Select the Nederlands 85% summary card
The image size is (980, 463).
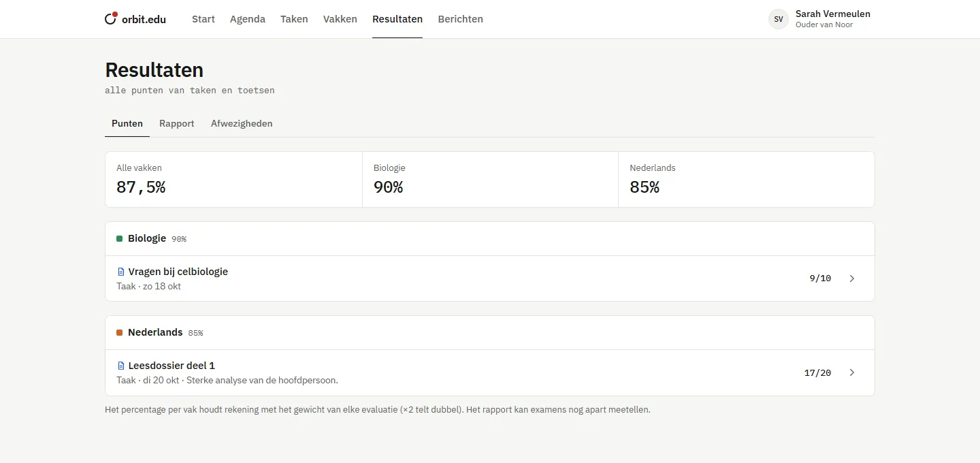pyautogui.click(x=747, y=180)
